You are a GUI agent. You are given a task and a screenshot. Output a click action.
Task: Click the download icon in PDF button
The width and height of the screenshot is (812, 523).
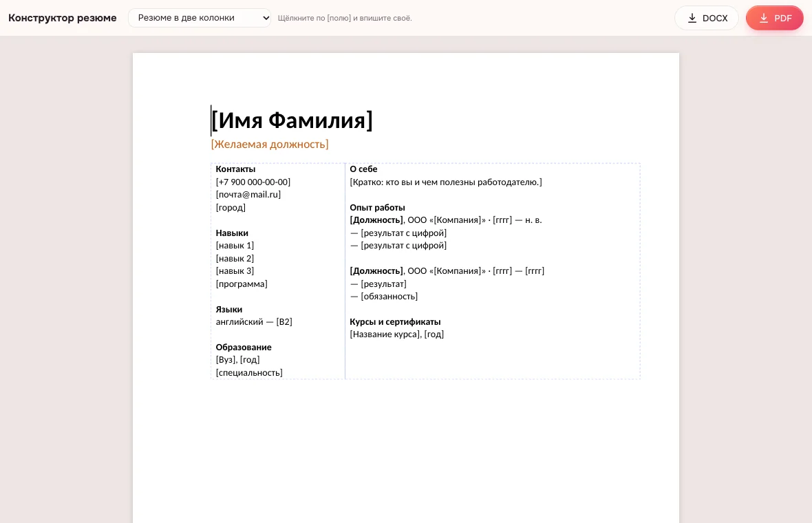pyautogui.click(x=763, y=18)
